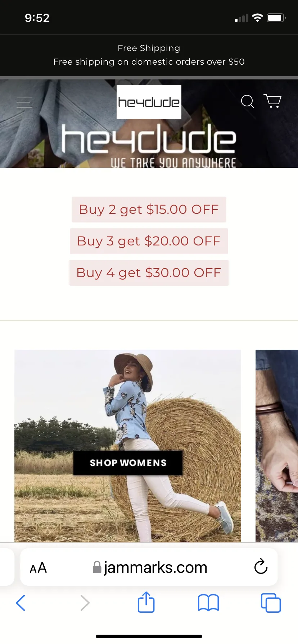Screen dimensions: 298x644
Task: Tap the Free Shipping announcement banner
Action: (149, 55)
